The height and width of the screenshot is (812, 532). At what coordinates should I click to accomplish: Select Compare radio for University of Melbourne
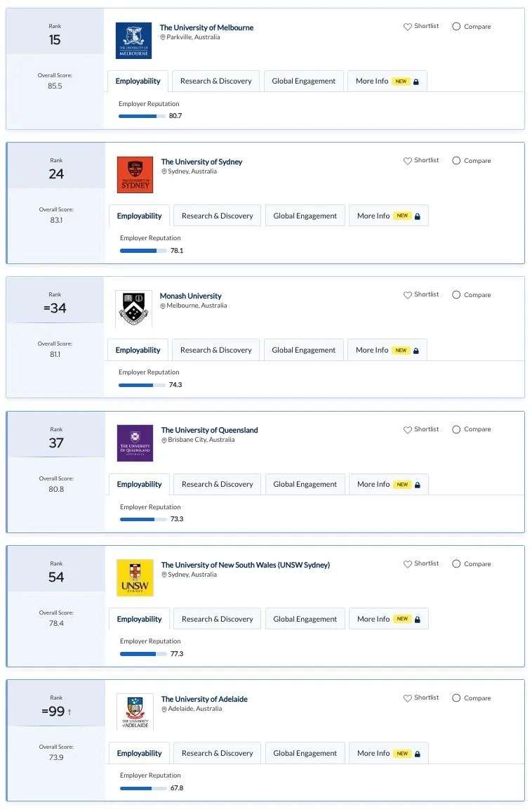pyautogui.click(x=456, y=27)
